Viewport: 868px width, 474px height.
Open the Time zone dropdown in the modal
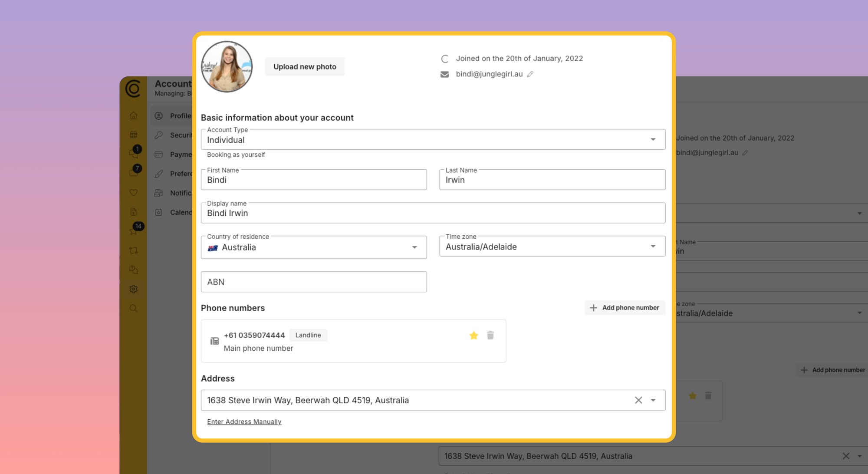click(552, 247)
